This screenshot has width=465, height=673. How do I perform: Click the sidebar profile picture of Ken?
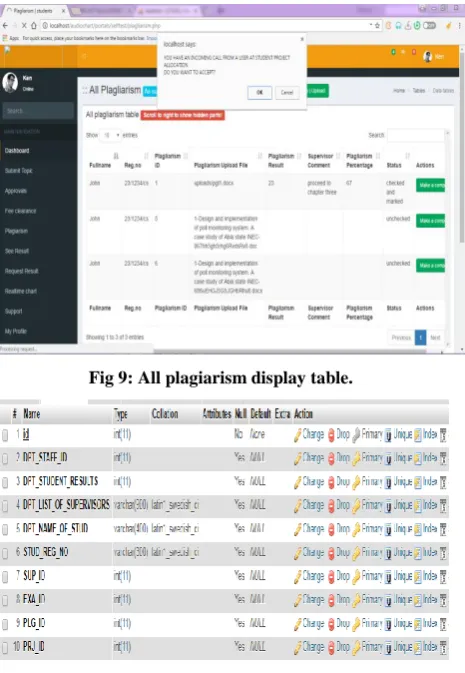click(x=10, y=82)
